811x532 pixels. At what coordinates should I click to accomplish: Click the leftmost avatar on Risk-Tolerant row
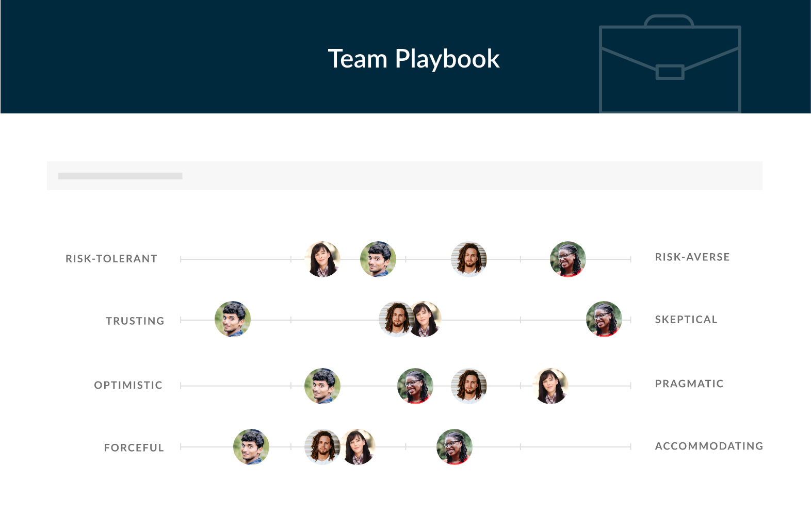[322, 259]
